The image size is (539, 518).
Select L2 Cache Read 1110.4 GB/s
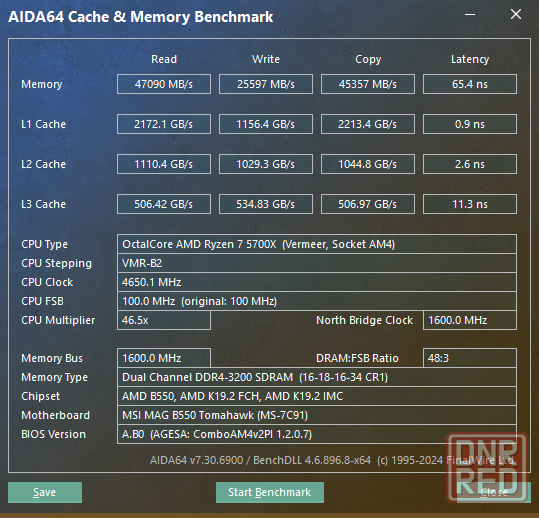coord(164,164)
